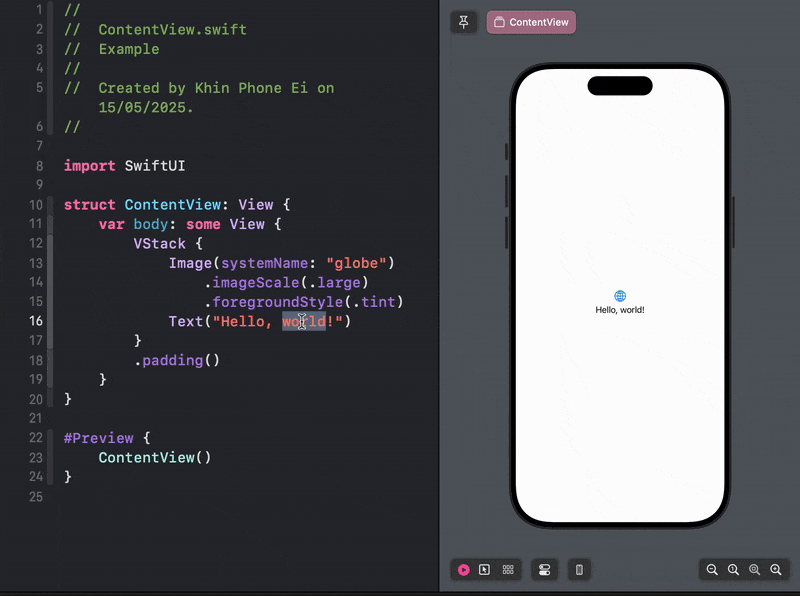Click the globe symbol in the phone preview
This screenshot has height=596, width=800.
coord(620,295)
